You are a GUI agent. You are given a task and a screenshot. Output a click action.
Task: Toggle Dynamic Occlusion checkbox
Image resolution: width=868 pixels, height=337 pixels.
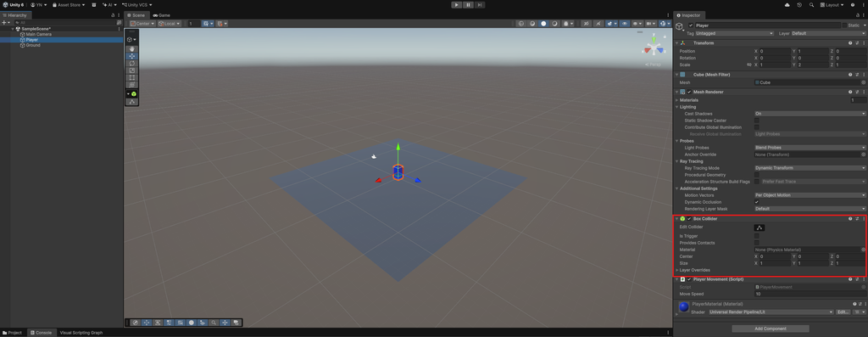point(757,202)
